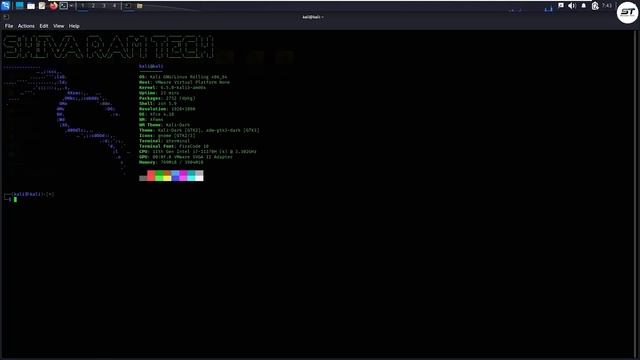640x360 pixels.
Task: Open the Kali applications menu icon
Action: click(x=5, y=6)
